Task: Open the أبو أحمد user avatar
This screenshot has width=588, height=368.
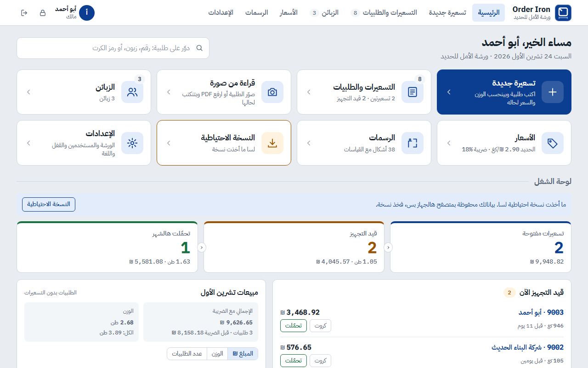Action: (x=87, y=13)
